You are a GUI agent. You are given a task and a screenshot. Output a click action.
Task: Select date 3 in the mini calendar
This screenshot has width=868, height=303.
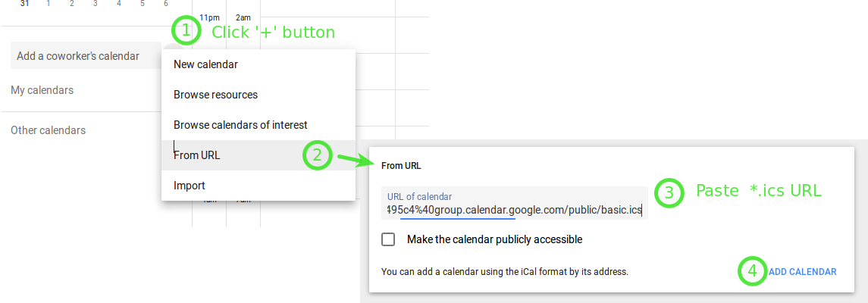pyautogui.click(x=96, y=5)
